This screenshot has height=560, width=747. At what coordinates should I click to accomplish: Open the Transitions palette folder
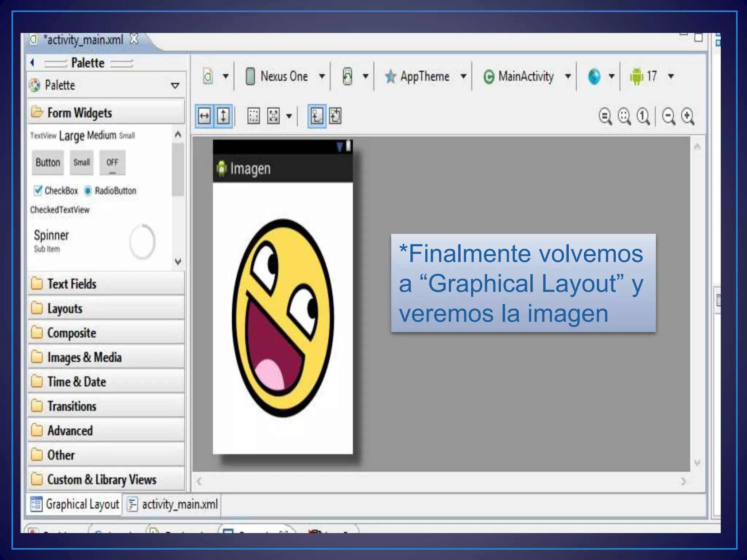pyautogui.click(x=107, y=406)
